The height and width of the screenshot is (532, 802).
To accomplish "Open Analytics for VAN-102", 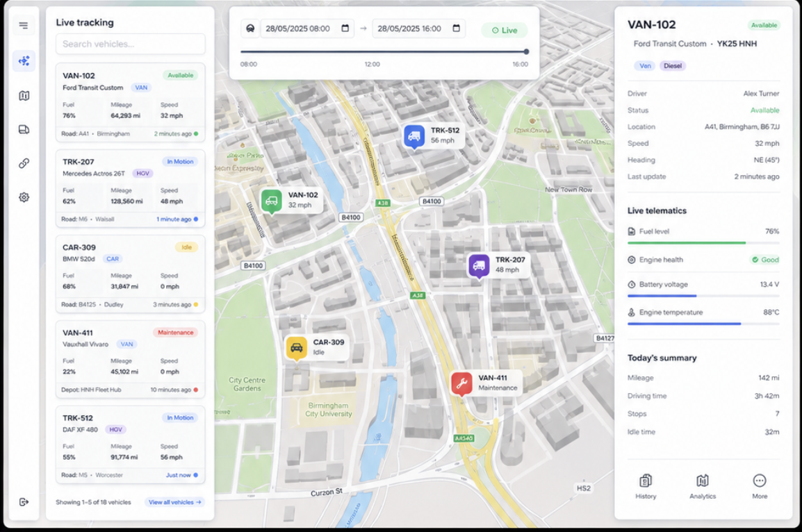I will tap(702, 486).
